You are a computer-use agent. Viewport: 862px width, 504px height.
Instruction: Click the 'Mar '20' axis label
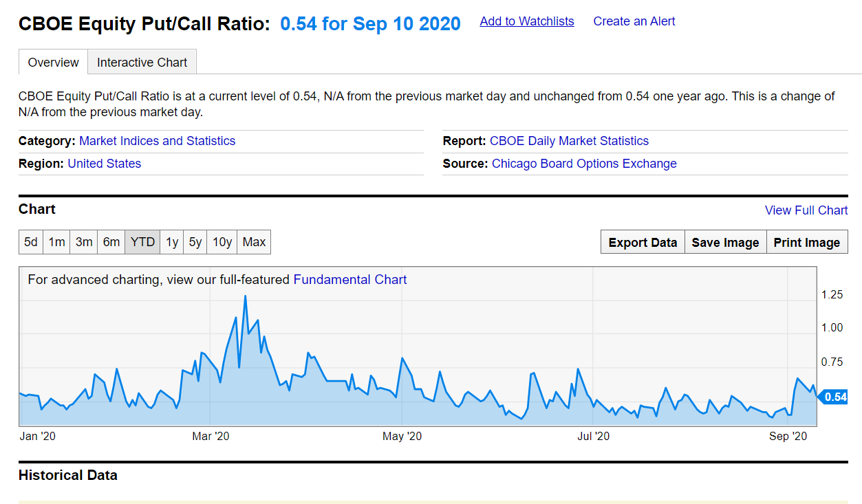point(211,436)
